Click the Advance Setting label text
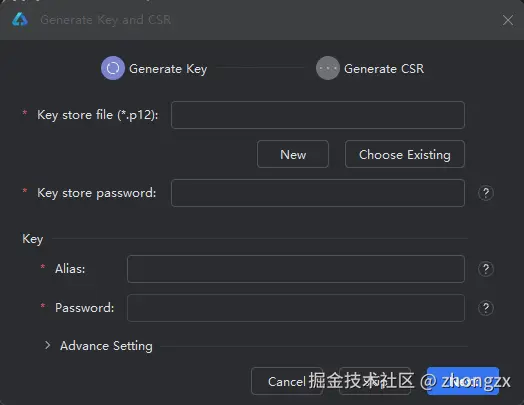This screenshot has height=405, width=524. point(106,346)
